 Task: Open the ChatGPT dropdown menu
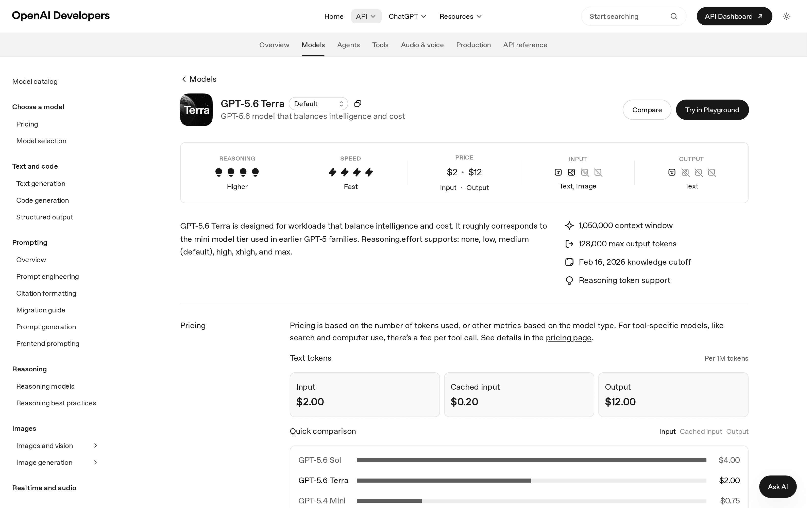click(407, 16)
